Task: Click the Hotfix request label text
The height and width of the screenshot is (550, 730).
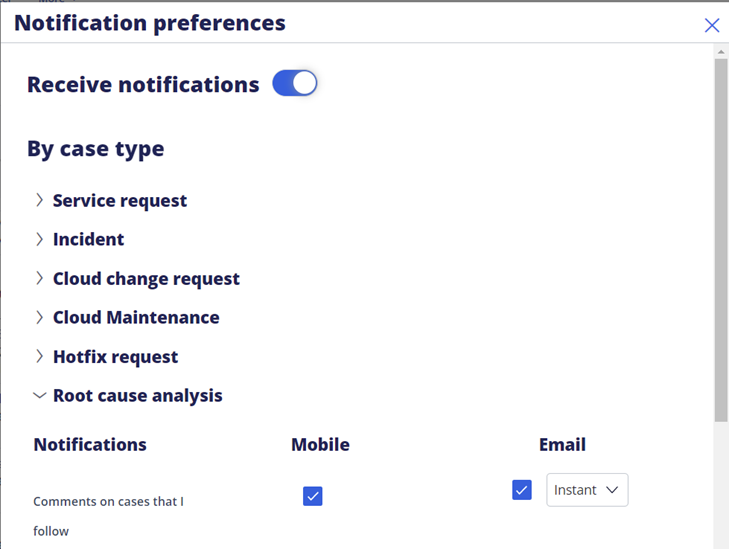Action: click(115, 356)
